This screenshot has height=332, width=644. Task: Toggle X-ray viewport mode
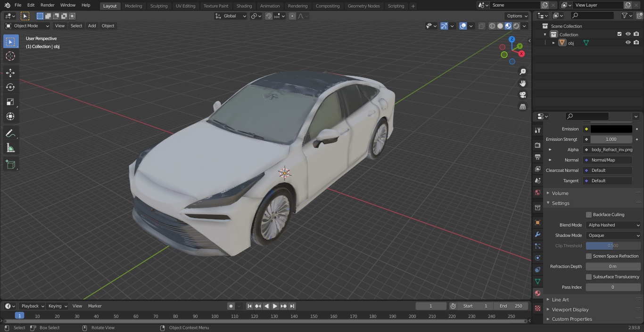(x=481, y=26)
